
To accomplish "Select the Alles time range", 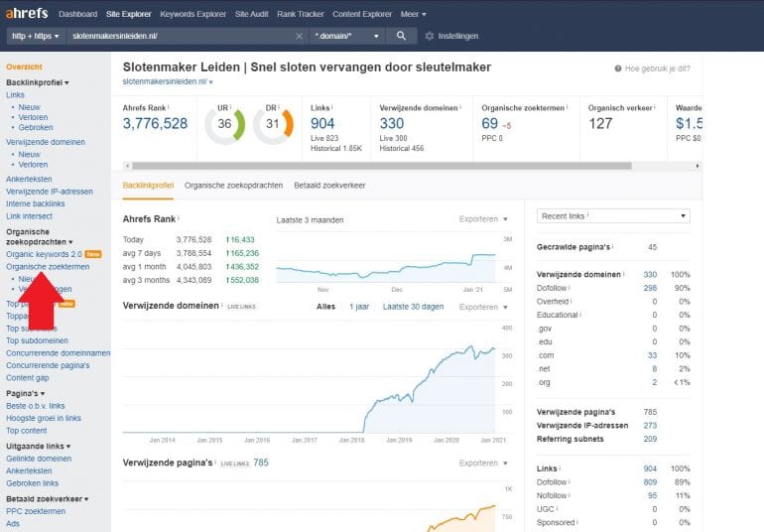I will tap(326, 307).
